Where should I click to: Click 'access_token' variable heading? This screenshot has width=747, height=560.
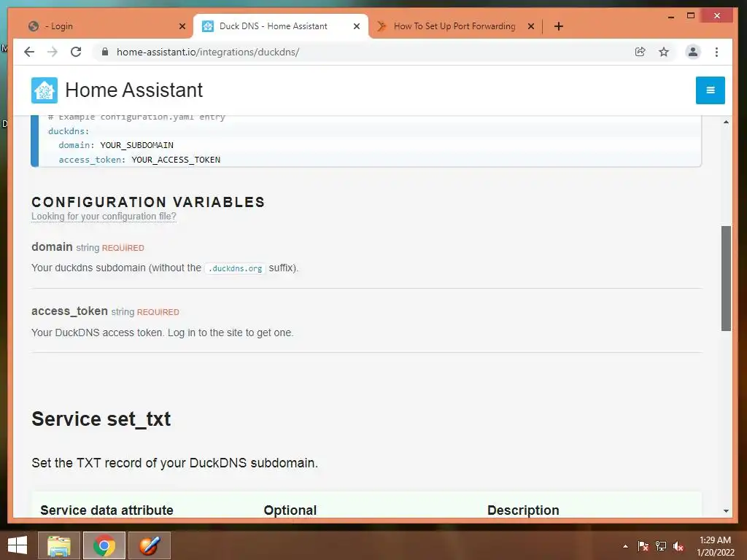(69, 311)
